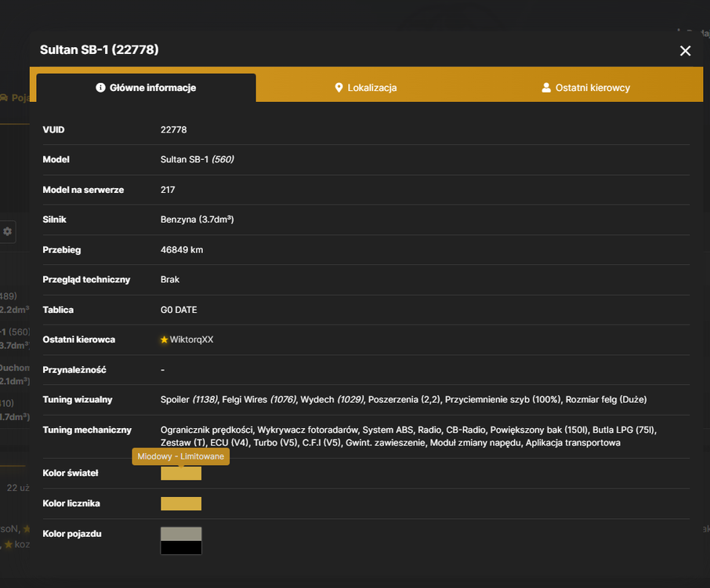
Task: Click the Kolor pojazdu label
Action: pos(72,534)
